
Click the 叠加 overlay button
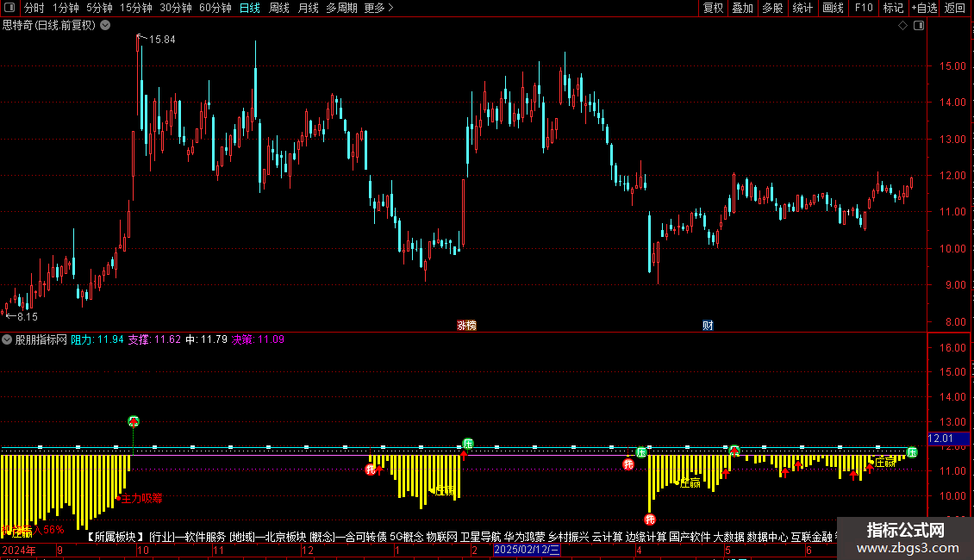(x=742, y=8)
